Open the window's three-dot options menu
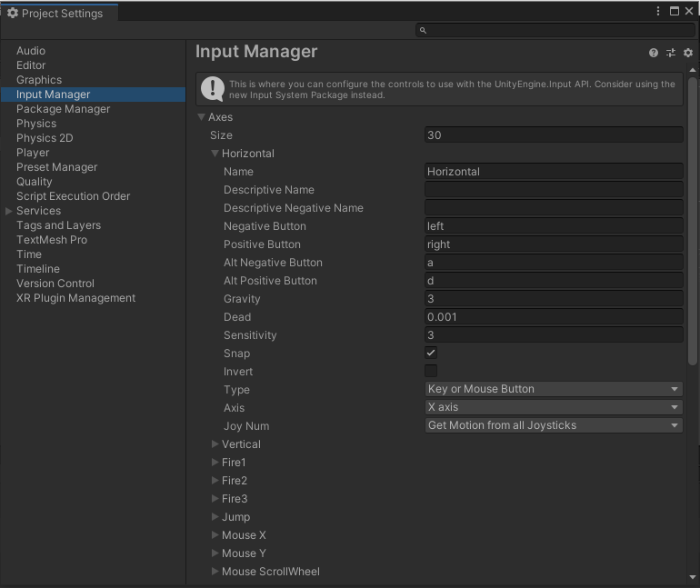Image resolution: width=700 pixels, height=588 pixels. [658, 11]
